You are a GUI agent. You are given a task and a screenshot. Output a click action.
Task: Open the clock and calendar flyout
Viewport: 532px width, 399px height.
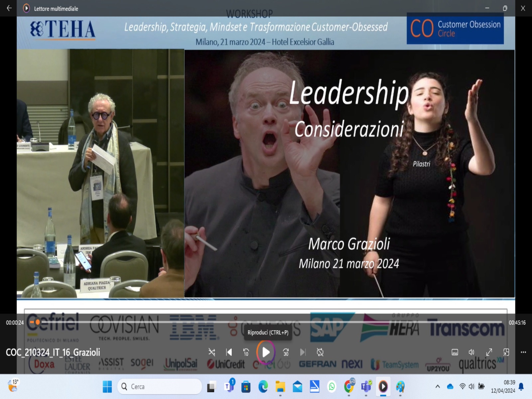coord(503,386)
